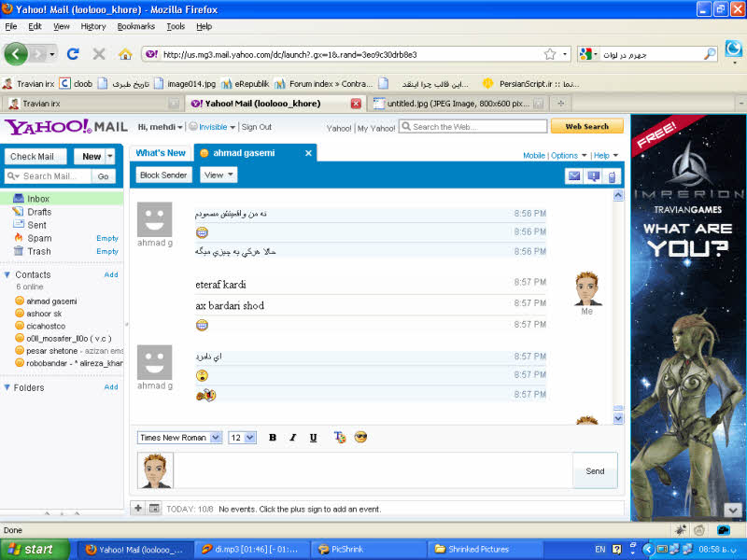Collapse the Contacts section triangle
This screenshot has width=747, height=560.
coord(7,274)
